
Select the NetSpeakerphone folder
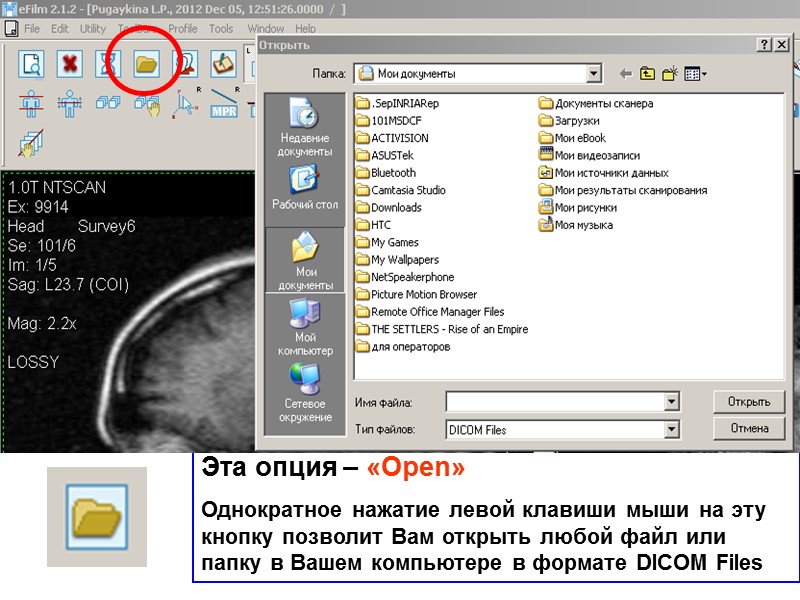(406, 277)
